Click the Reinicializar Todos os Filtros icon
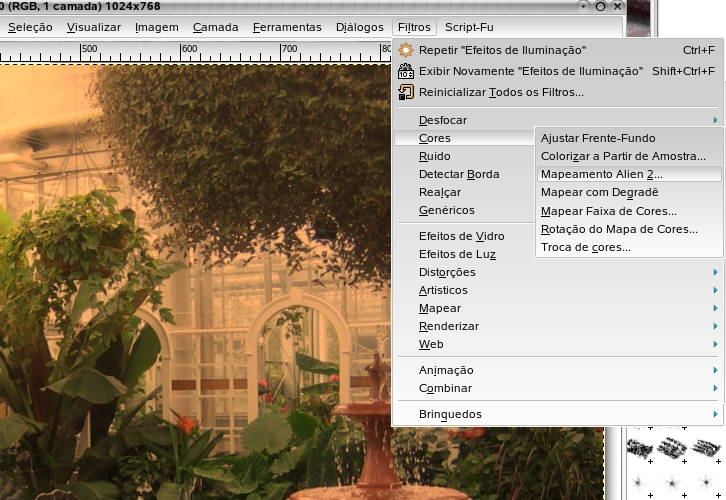This screenshot has width=726, height=500. (406, 92)
